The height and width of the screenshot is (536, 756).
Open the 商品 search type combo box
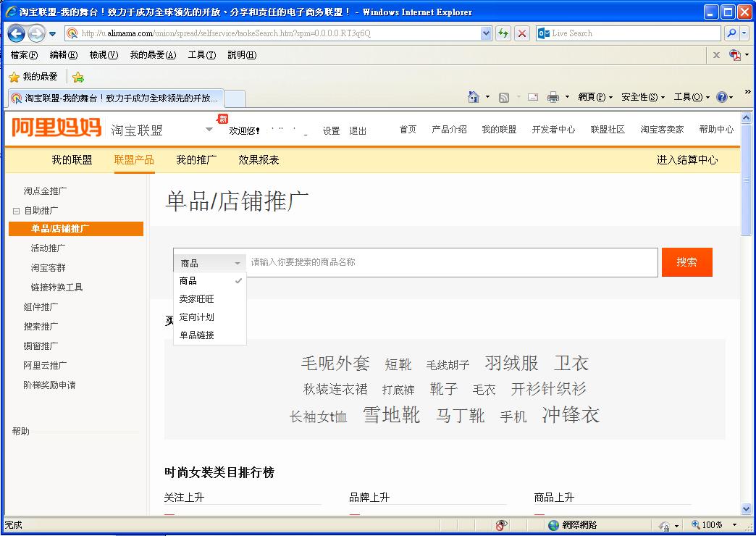[x=210, y=263]
